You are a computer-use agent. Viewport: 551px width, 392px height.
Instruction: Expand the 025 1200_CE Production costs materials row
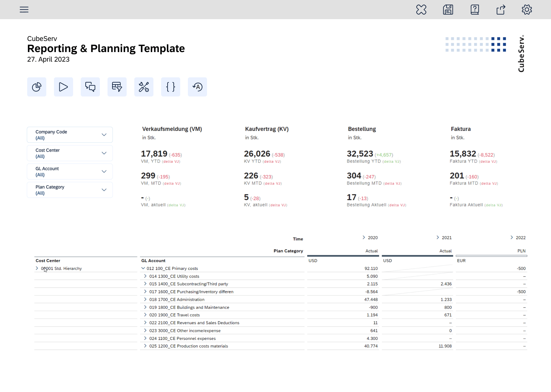coord(145,346)
